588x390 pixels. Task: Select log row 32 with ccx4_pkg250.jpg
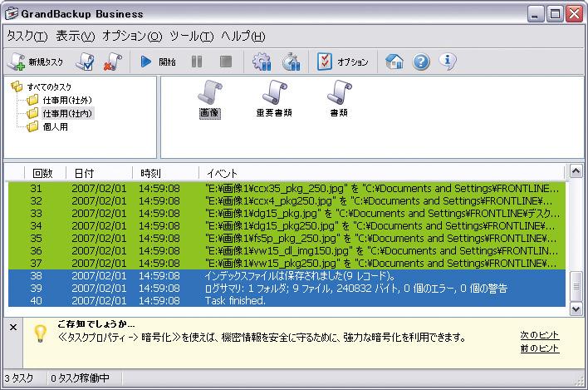(x=287, y=200)
